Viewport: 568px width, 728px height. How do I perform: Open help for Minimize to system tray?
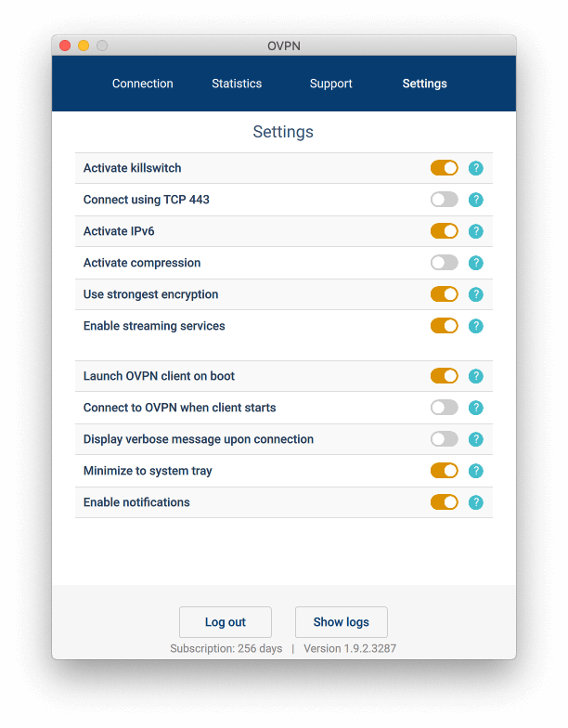coord(475,471)
